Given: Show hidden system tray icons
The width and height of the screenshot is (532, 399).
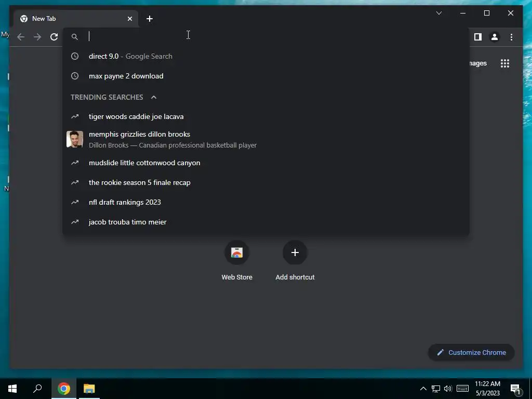Looking at the screenshot, I should tap(423, 389).
